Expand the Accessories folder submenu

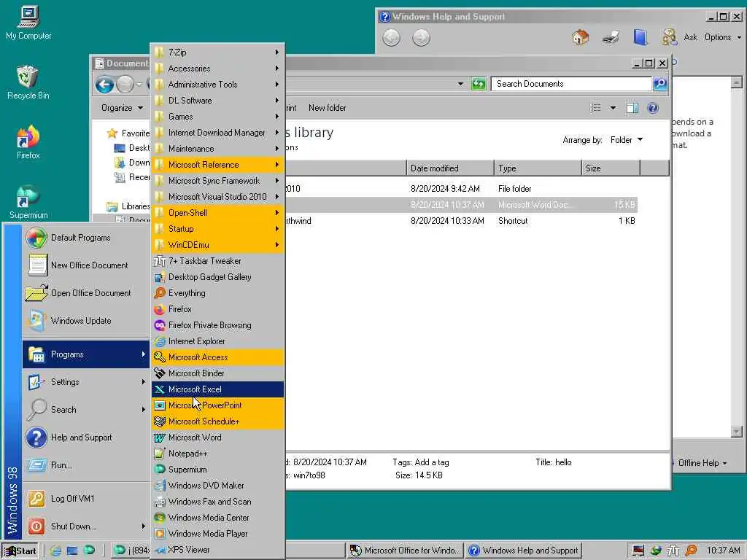(x=217, y=69)
